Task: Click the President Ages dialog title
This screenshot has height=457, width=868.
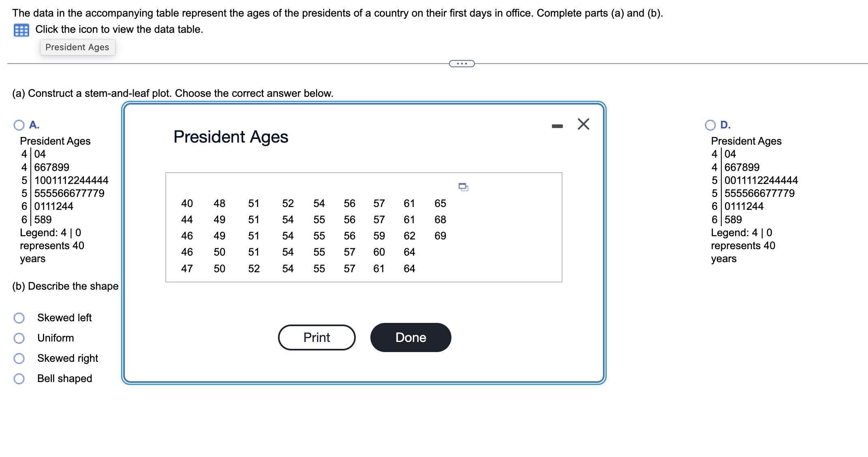Action: tap(230, 137)
